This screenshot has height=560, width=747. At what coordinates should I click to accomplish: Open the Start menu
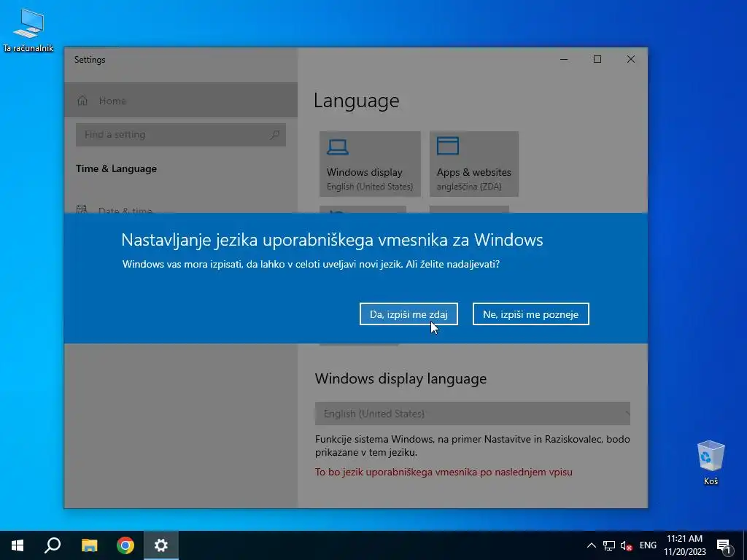coord(18,545)
